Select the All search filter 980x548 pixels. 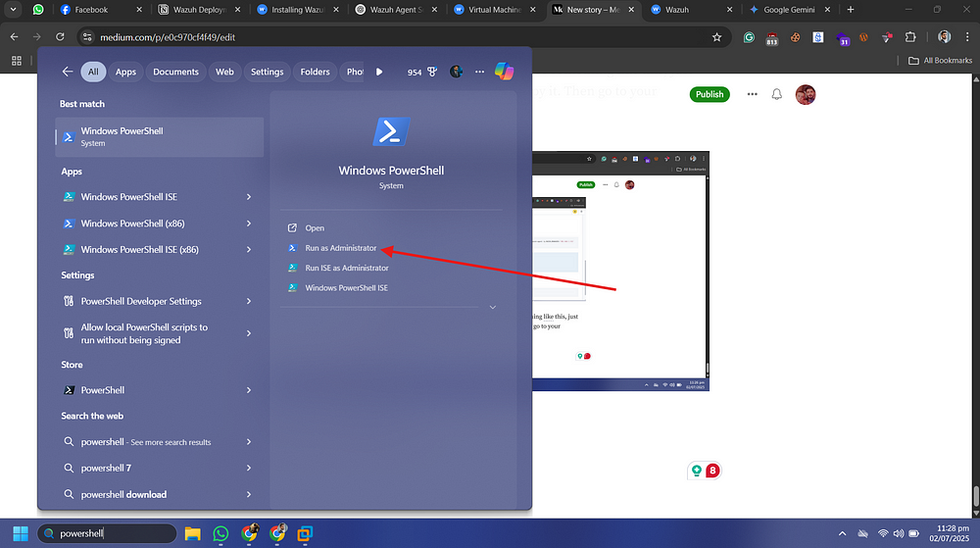point(93,72)
